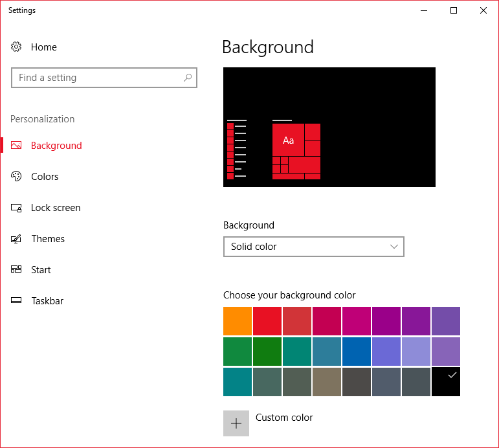Open the Background type dropdown
Image resolution: width=499 pixels, height=448 pixels.
click(313, 247)
